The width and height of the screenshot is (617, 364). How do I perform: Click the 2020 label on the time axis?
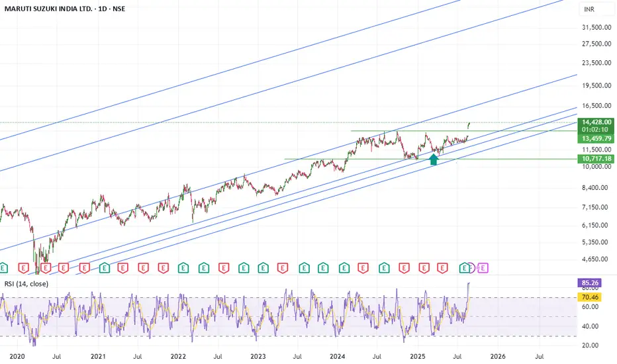[x=17, y=357]
